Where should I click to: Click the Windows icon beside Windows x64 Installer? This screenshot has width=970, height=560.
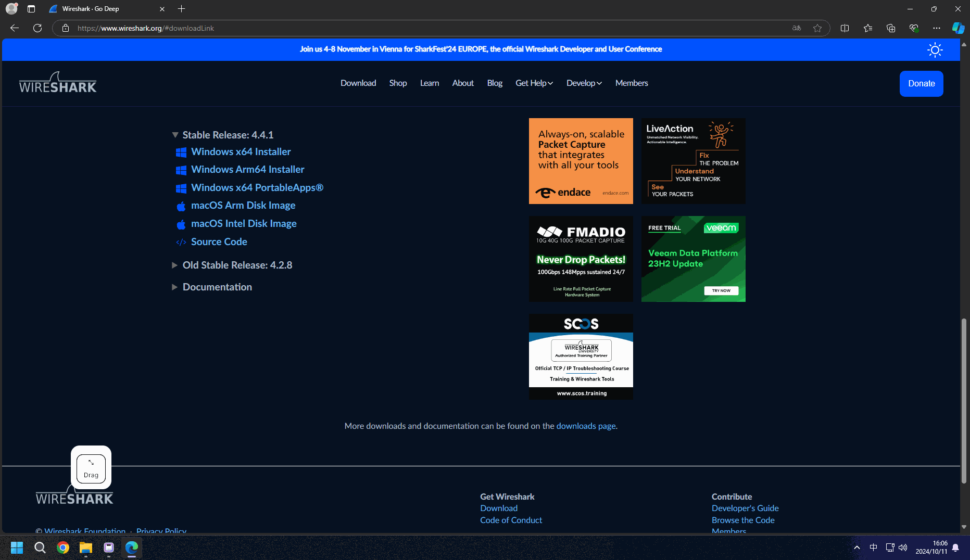tap(181, 152)
